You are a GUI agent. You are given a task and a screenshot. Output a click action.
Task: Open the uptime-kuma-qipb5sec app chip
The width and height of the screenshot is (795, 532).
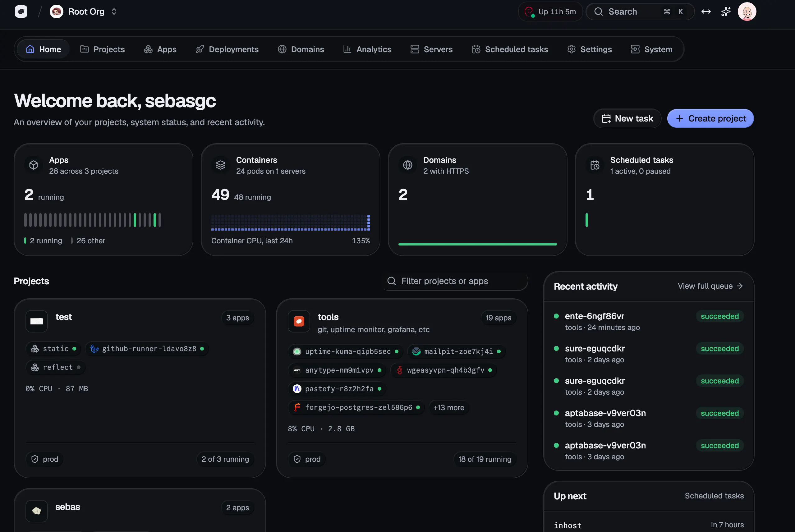pyautogui.click(x=345, y=351)
